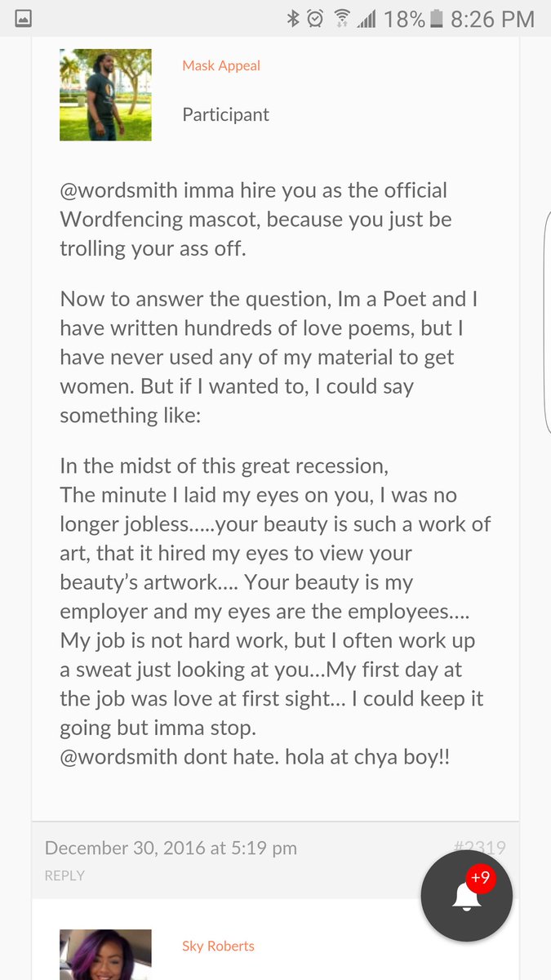Viewport: 551px width, 980px height.
Task: Open Mask Appeal's profile picture
Action: 105,95
